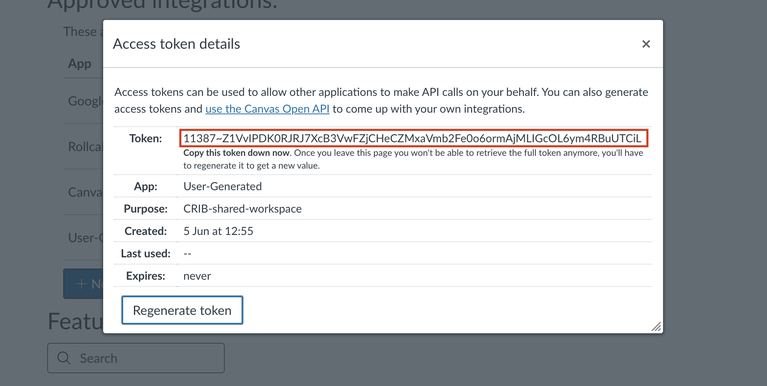Click the search magnifier icon

pos(64,358)
